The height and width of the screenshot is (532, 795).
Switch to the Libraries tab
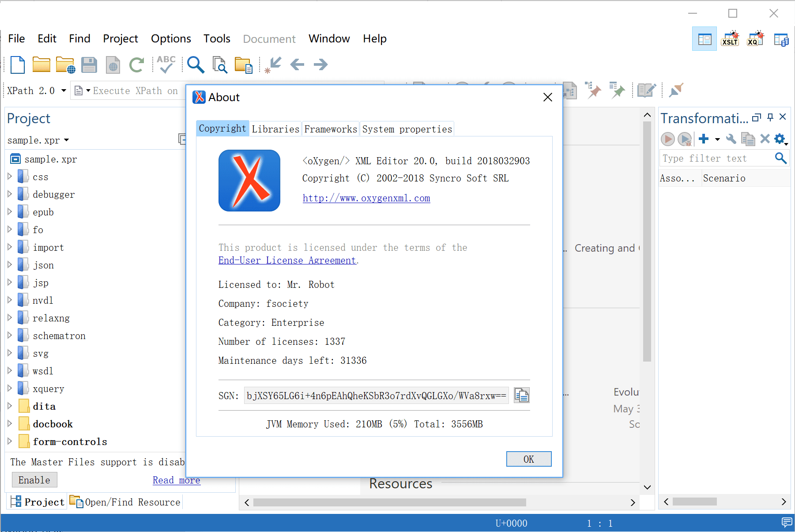tap(275, 129)
